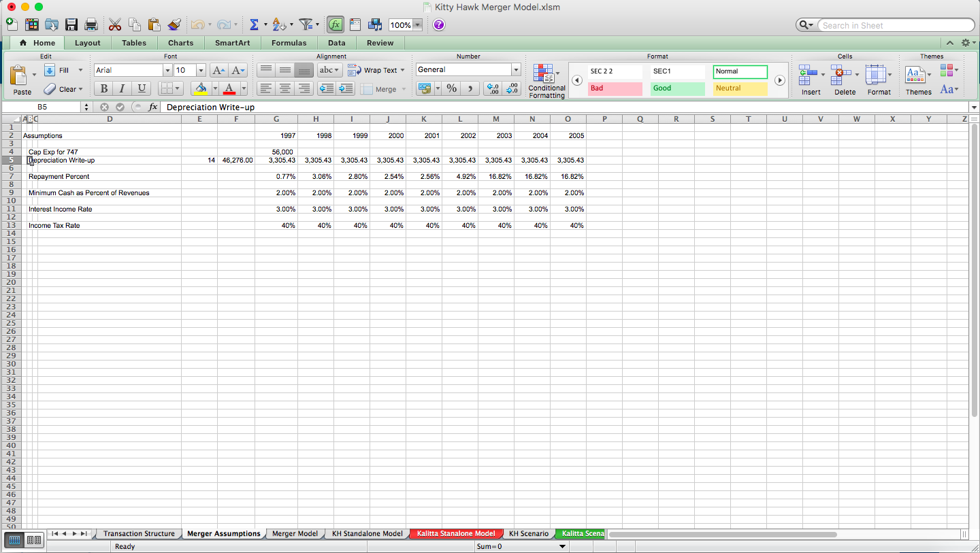
Task: Apply Percent number style
Action: tap(451, 88)
